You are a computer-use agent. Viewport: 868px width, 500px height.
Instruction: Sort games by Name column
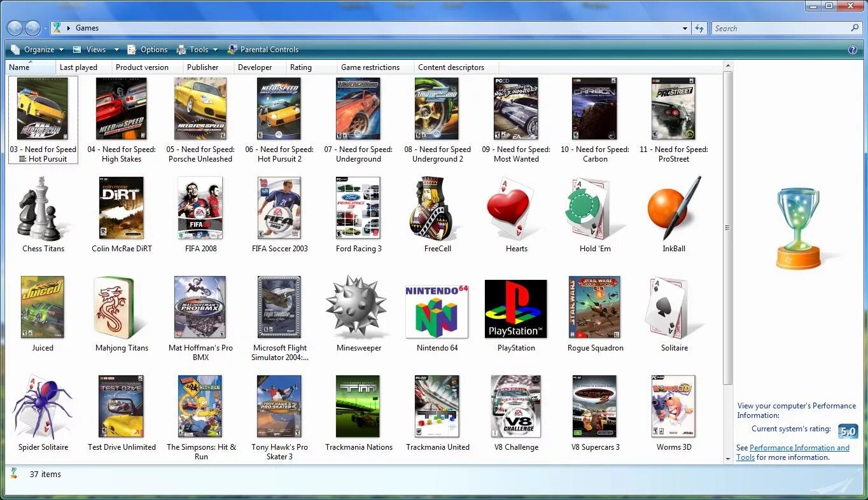(31, 67)
